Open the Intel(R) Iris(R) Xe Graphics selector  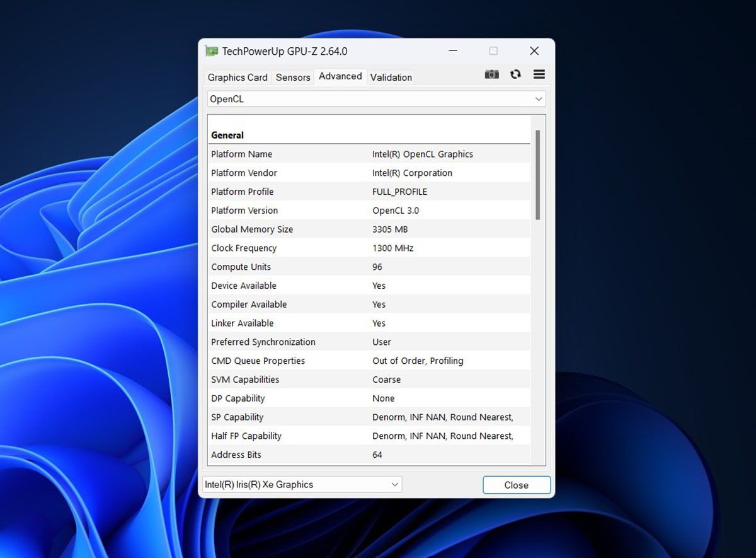point(302,485)
